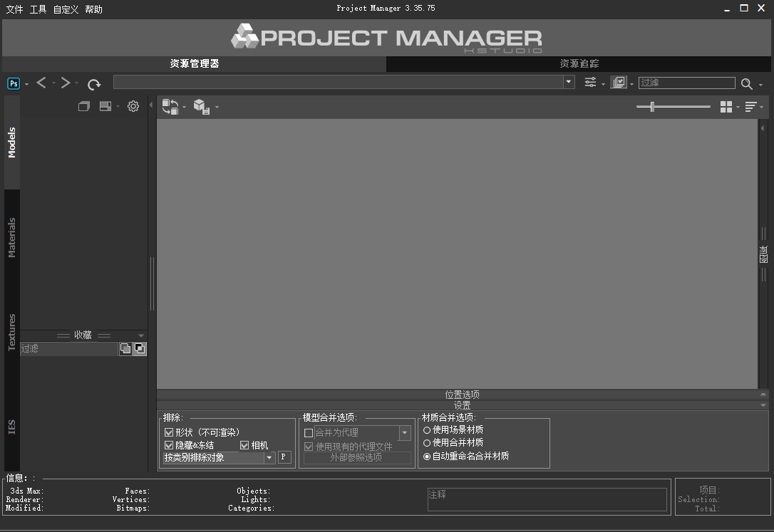
Task: Toggle the 形状 (不可渲染) checkbox
Action: [169, 432]
